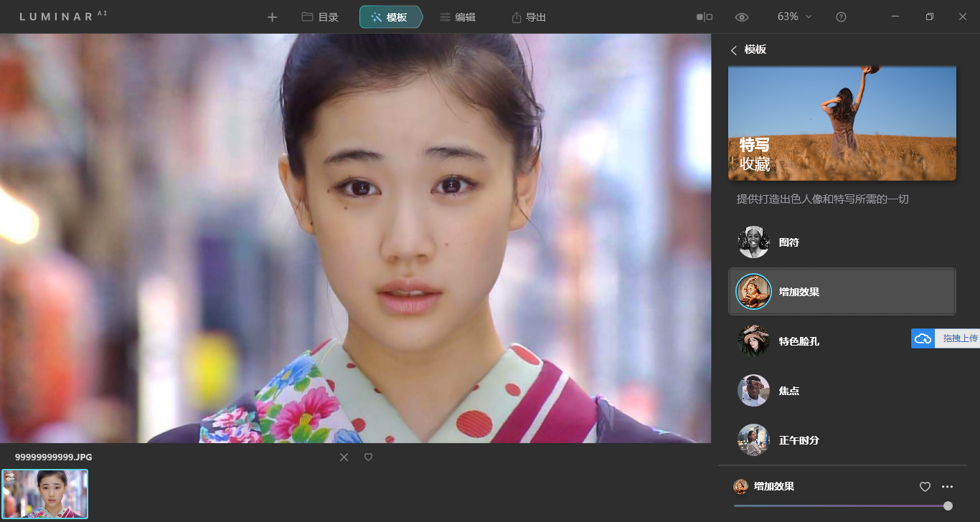
Task: Select the 99999999999.JPG filmstrip thumbnail
Action: (x=44, y=494)
